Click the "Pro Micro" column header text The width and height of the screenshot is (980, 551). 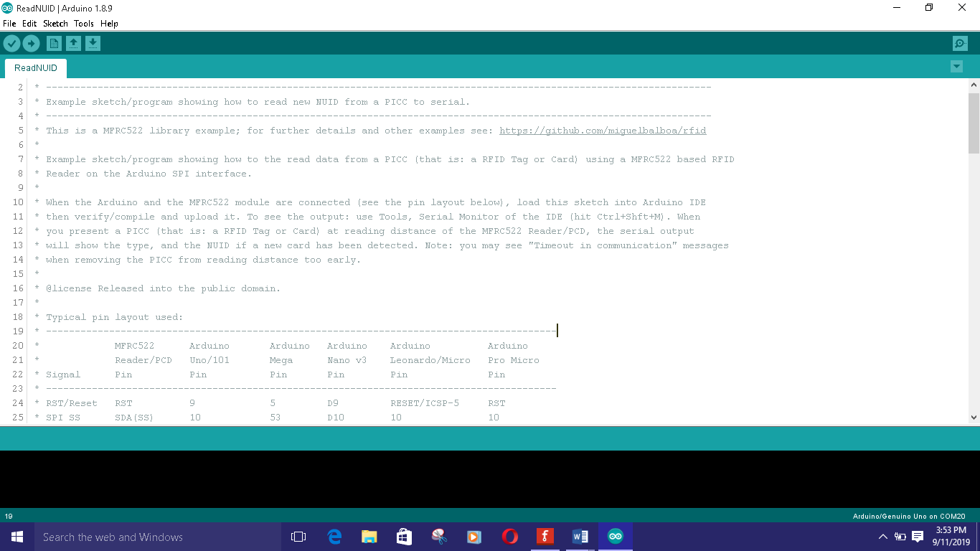click(x=514, y=360)
